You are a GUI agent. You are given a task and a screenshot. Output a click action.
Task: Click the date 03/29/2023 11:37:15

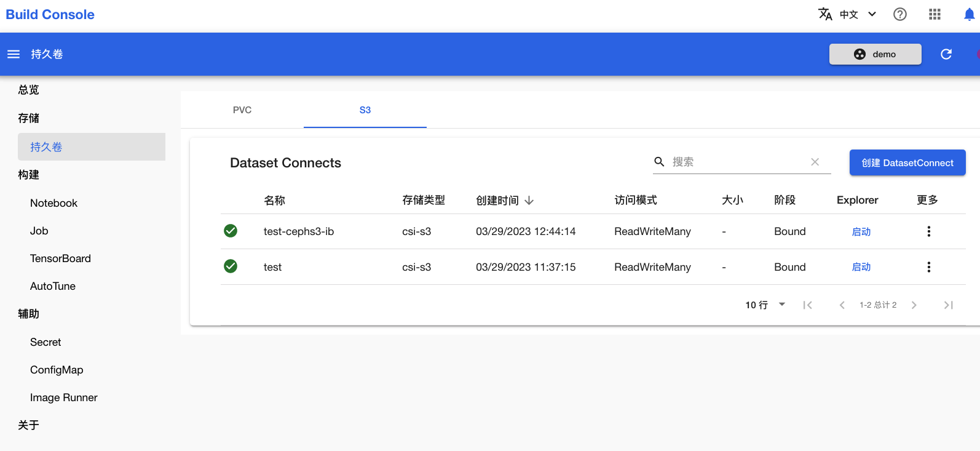[526, 267]
